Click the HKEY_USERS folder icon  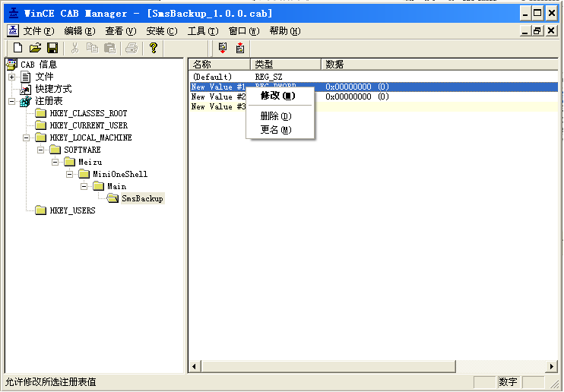point(40,210)
